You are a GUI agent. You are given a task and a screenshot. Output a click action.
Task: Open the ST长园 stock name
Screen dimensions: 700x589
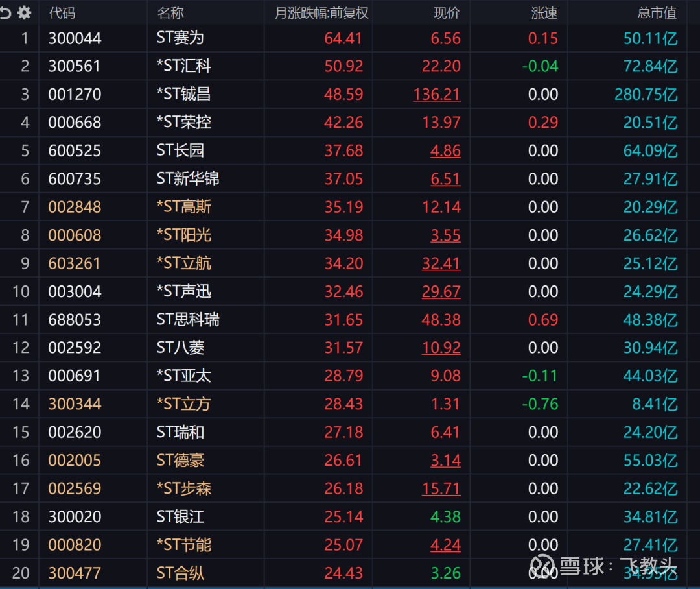[180, 150]
